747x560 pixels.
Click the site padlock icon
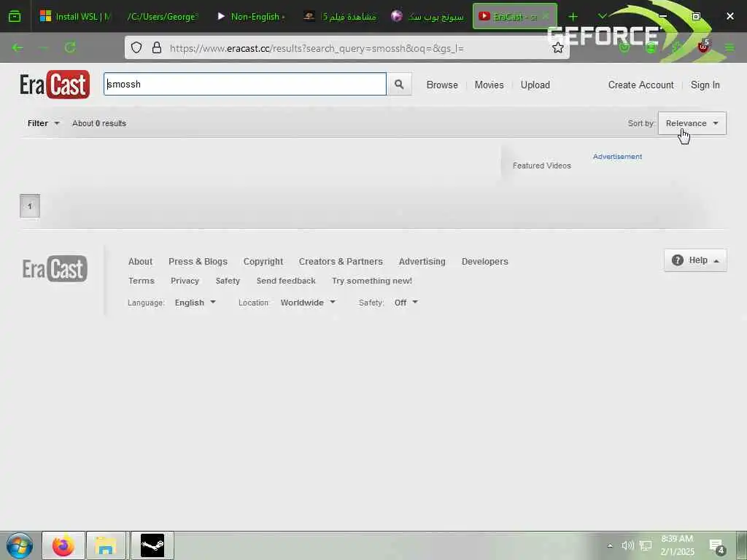tap(157, 47)
